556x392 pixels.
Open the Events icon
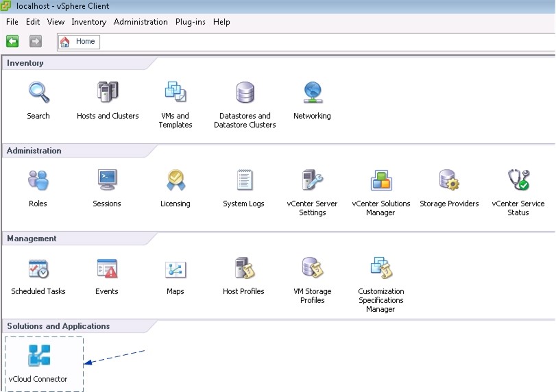(107, 269)
